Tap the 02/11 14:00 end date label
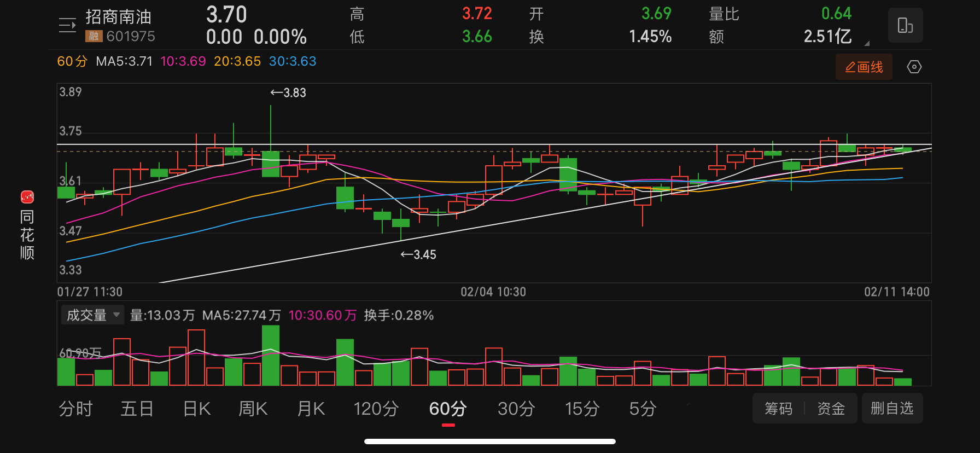 click(x=897, y=292)
